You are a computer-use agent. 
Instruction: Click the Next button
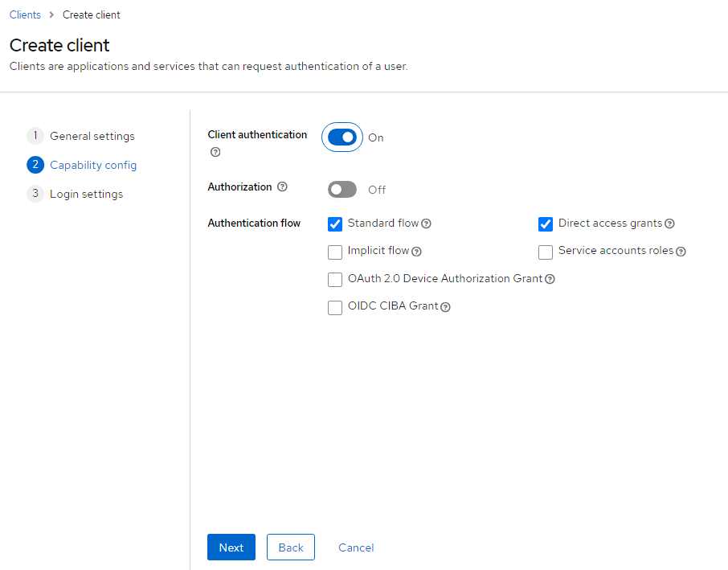231,547
